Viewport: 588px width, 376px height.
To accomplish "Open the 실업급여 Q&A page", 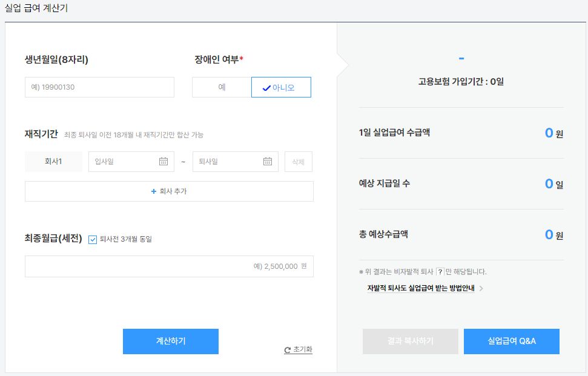I will pos(511,341).
